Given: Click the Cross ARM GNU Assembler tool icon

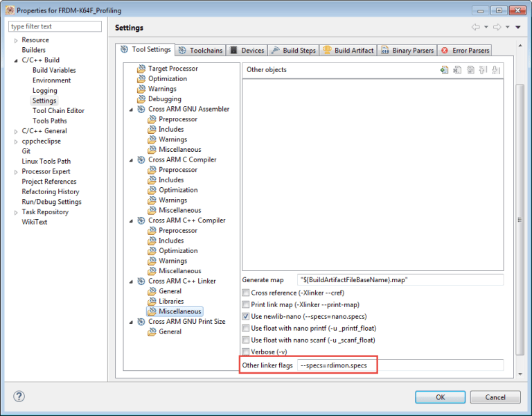Looking at the screenshot, I should coord(141,110).
